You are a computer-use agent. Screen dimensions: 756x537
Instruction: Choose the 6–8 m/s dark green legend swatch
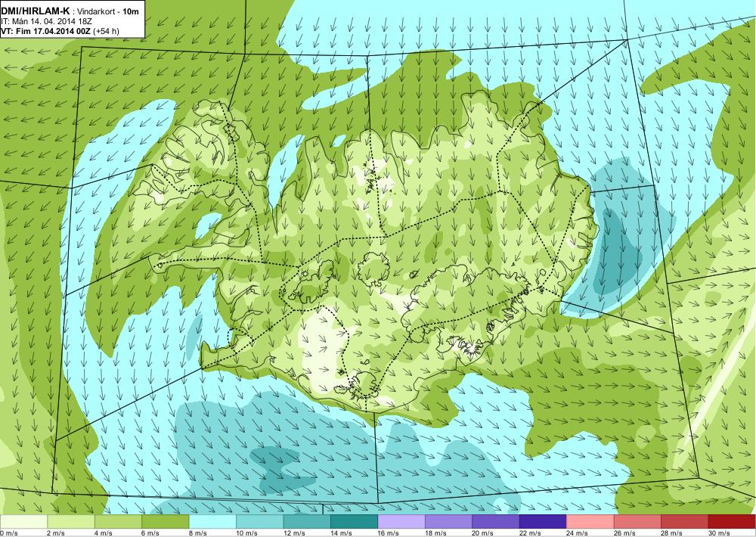point(166,522)
